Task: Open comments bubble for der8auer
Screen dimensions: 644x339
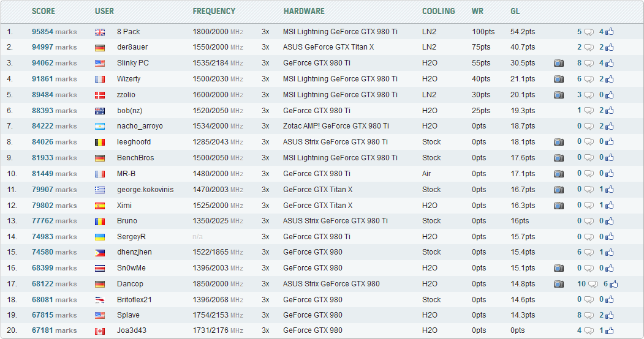Action: click(x=589, y=48)
